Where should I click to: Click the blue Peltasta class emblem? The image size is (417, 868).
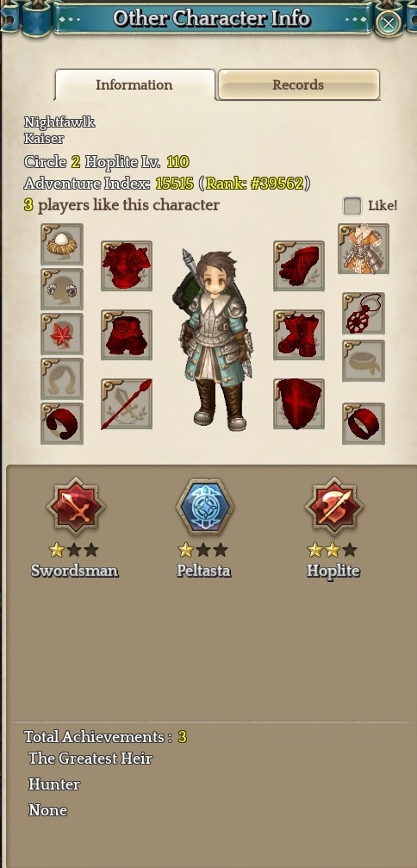tap(205, 507)
